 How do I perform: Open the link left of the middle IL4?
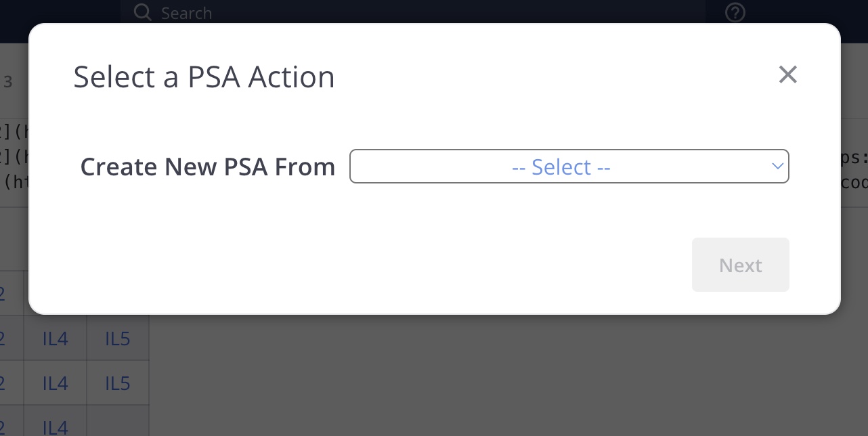click(2, 383)
